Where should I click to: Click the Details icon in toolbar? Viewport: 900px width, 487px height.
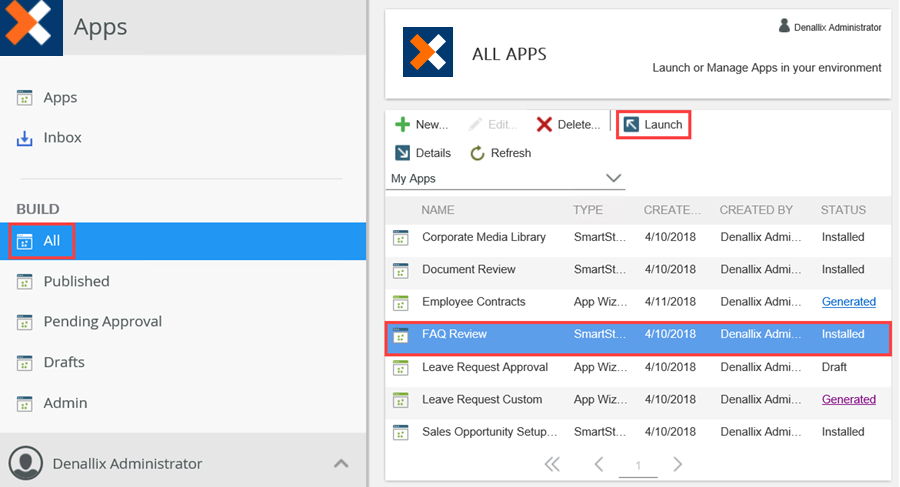click(x=402, y=153)
